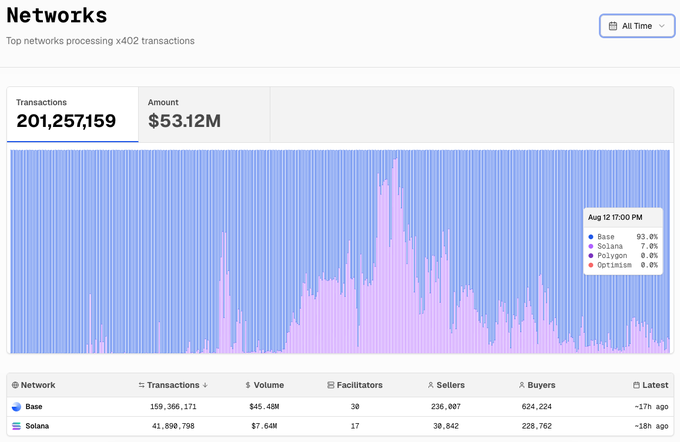Screen dimensions: 680x442
Task: Expand the chevron next to All Time
Action: coord(662,26)
